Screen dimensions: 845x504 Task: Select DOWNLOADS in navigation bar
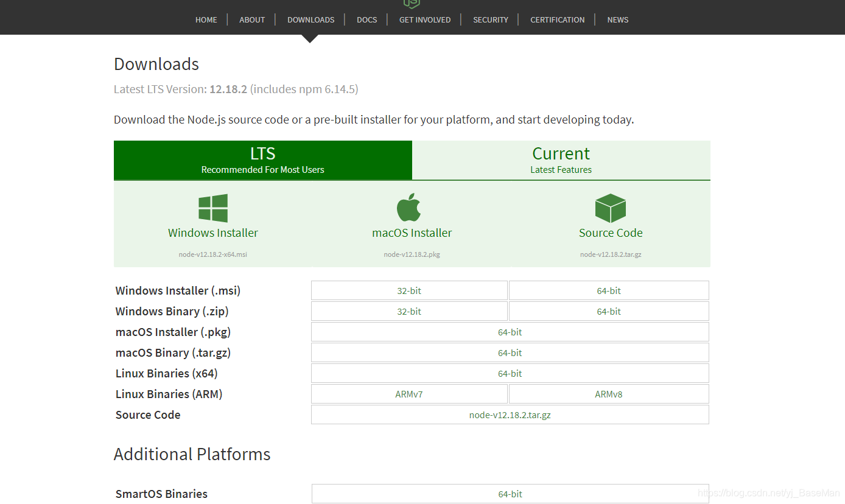[x=311, y=19]
